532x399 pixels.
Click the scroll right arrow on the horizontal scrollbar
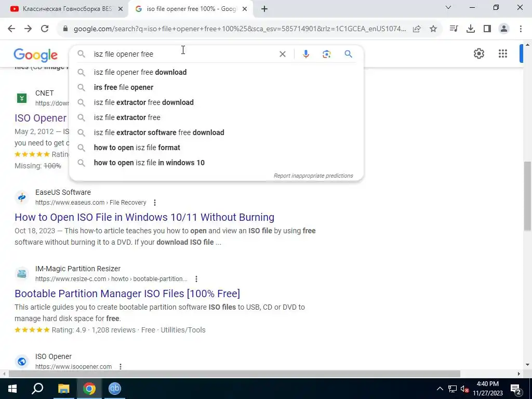pos(519,374)
